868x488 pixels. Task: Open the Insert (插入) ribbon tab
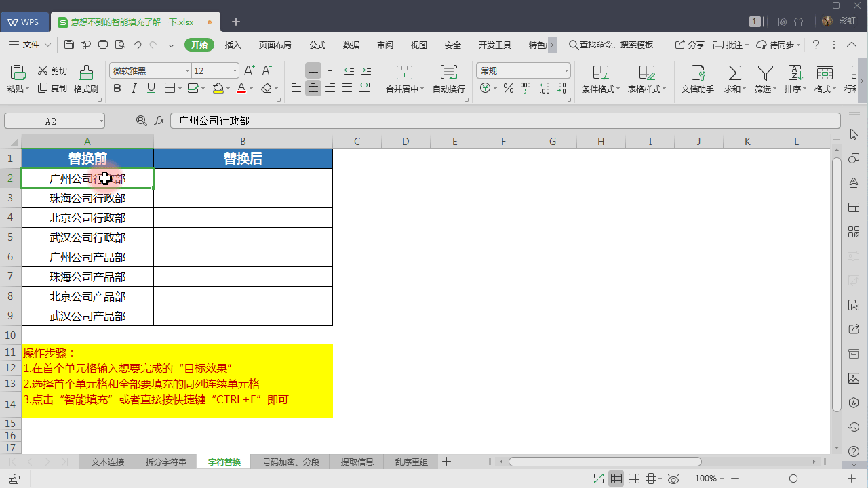pos(233,45)
